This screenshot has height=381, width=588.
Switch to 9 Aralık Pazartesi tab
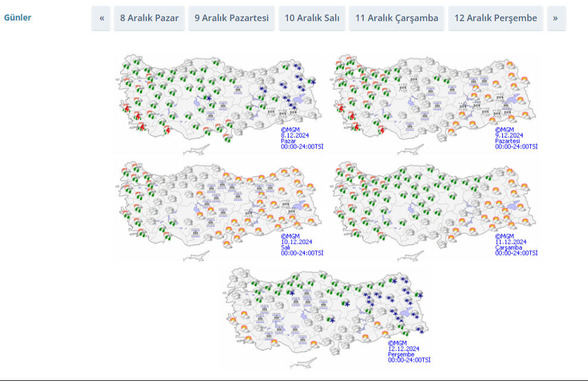coord(232,18)
